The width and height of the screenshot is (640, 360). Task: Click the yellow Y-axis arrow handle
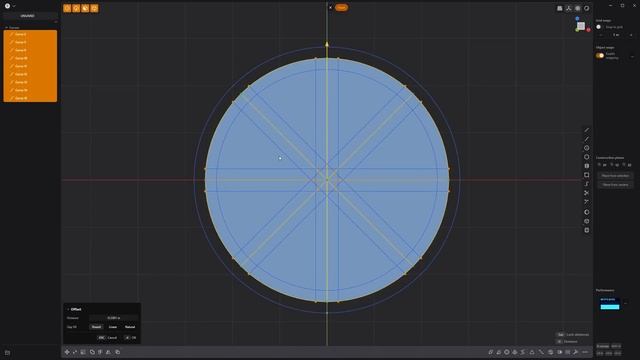(327, 44)
